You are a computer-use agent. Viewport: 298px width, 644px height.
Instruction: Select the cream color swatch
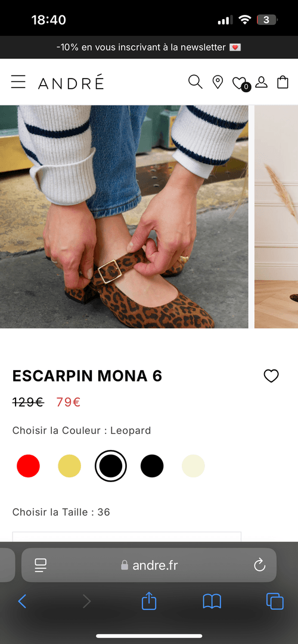(x=193, y=466)
